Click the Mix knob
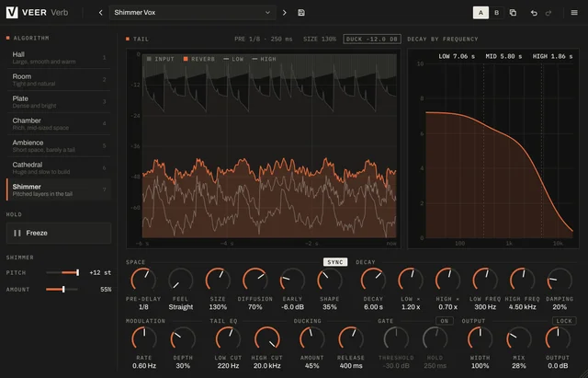The width and height of the screenshot is (588, 378). click(519, 338)
